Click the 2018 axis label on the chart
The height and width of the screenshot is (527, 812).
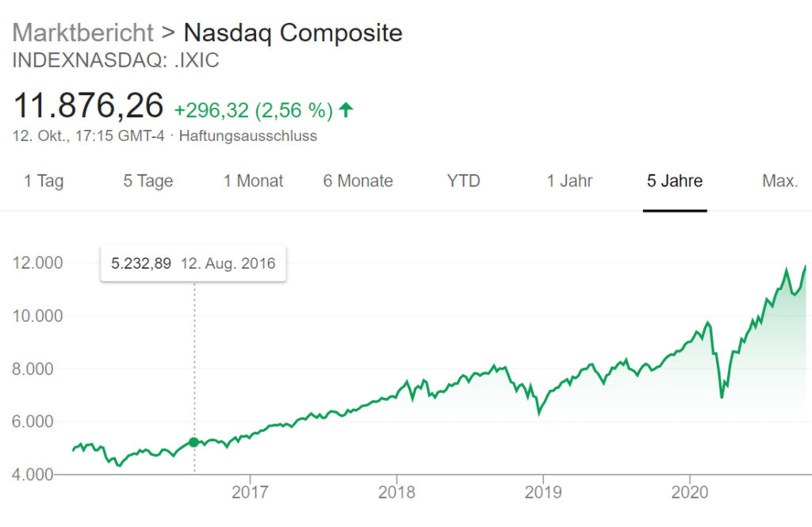click(x=399, y=492)
